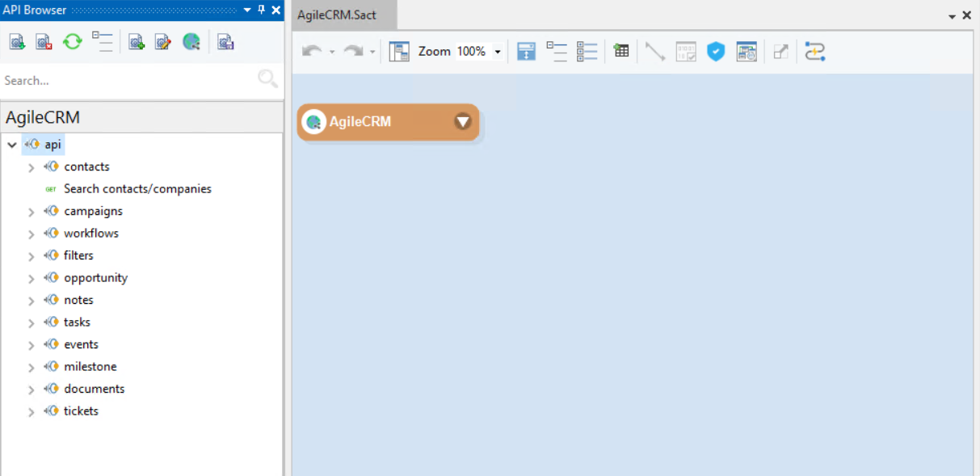This screenshot has width=980, height=476.
Task: Click the blue shield checkmark icon
Action: (716, 52)
